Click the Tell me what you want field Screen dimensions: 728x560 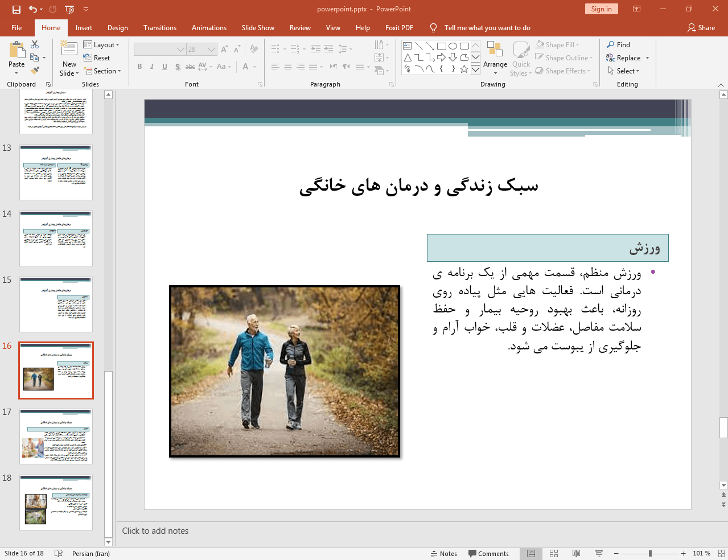click(x=487, y=27)
